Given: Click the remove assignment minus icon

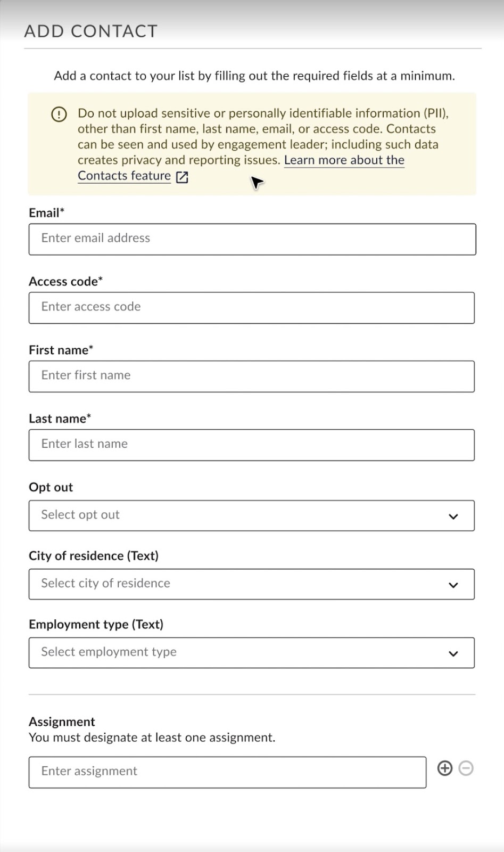Looking at the screenshot, I should pyautogui.click(x=466, y=768).
